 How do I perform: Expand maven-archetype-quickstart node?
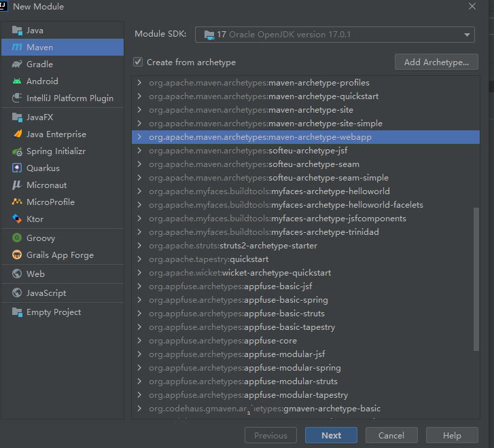point(139,96)
